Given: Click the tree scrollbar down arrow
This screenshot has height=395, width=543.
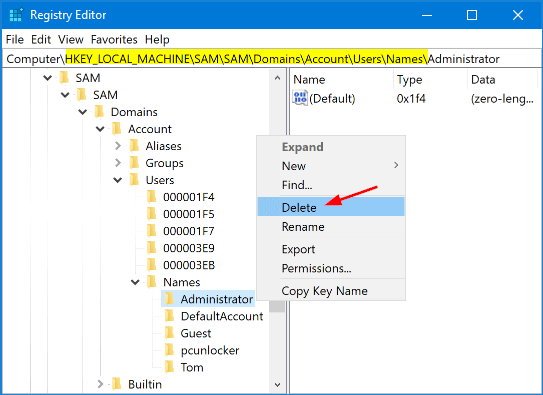Looking at the screenshot, I should (277, 385).
